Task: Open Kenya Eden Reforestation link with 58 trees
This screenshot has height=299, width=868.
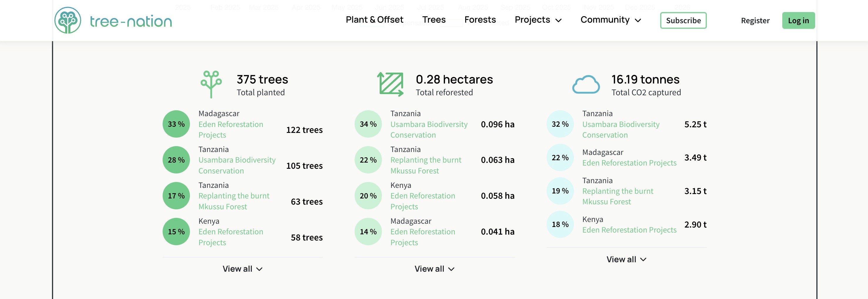Action: click(231, 237)
